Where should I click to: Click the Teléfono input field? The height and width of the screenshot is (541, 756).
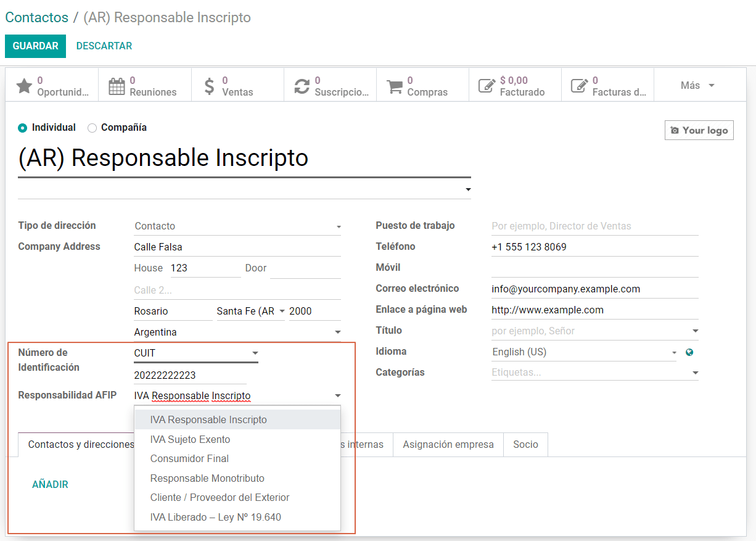[x=594, y=247]
